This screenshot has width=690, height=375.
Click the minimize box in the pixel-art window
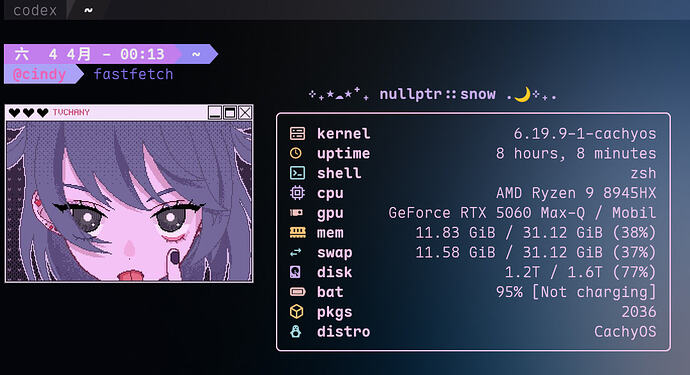[215, 113]
